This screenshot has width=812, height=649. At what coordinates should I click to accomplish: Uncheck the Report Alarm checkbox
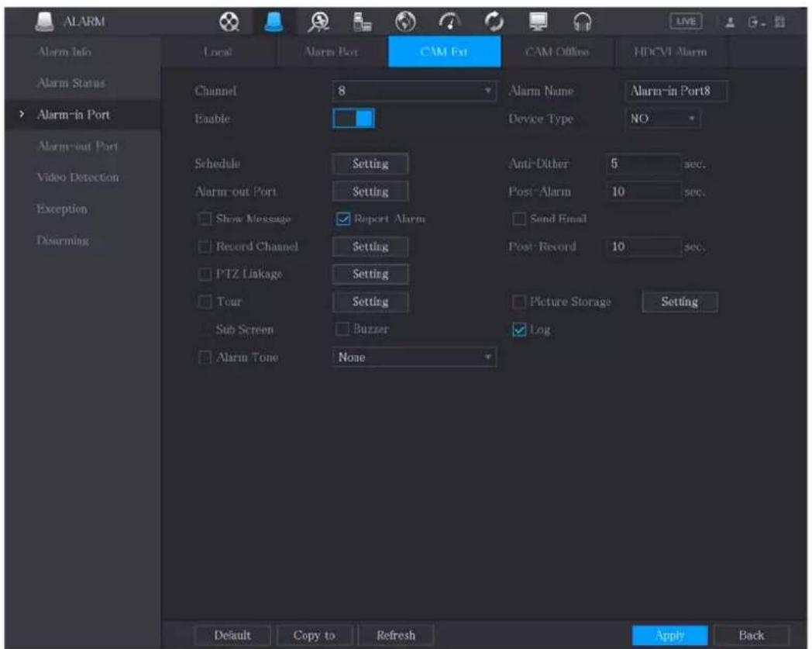[x=342, y=219]
